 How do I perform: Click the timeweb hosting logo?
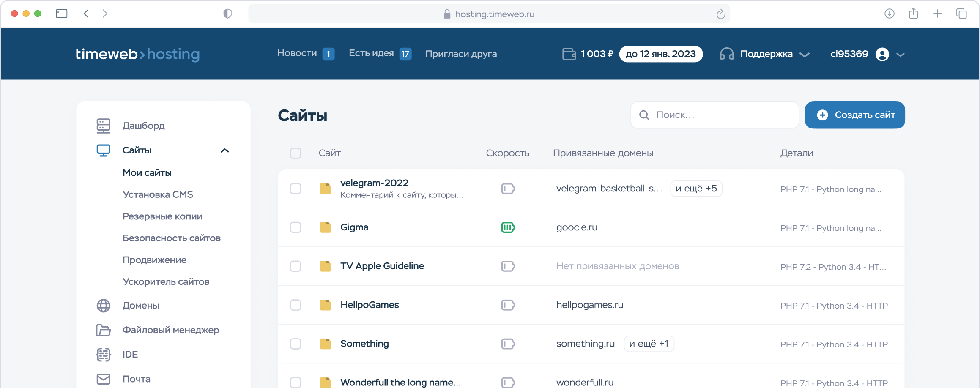pos(138,54)
